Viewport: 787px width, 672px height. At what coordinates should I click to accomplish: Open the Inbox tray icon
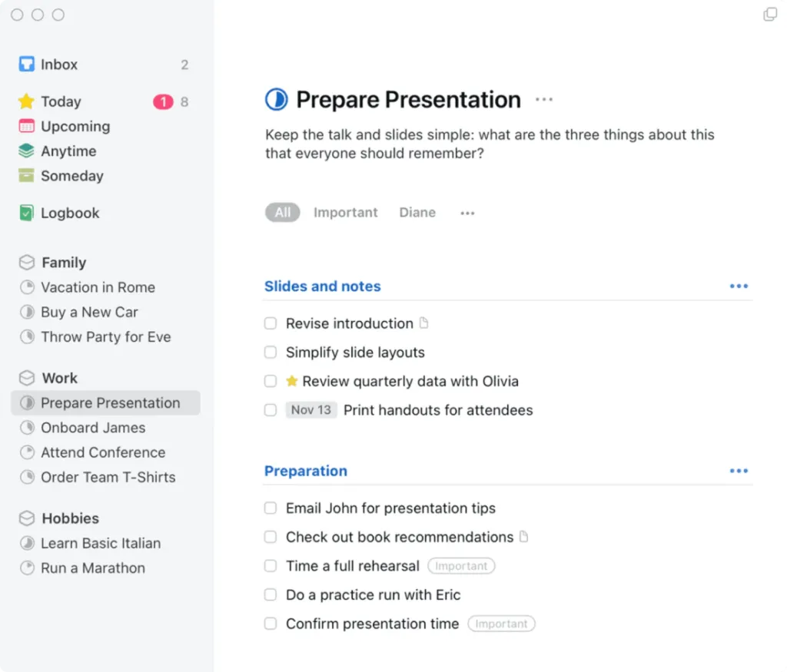pyautogui.click(x=27, y=65)
